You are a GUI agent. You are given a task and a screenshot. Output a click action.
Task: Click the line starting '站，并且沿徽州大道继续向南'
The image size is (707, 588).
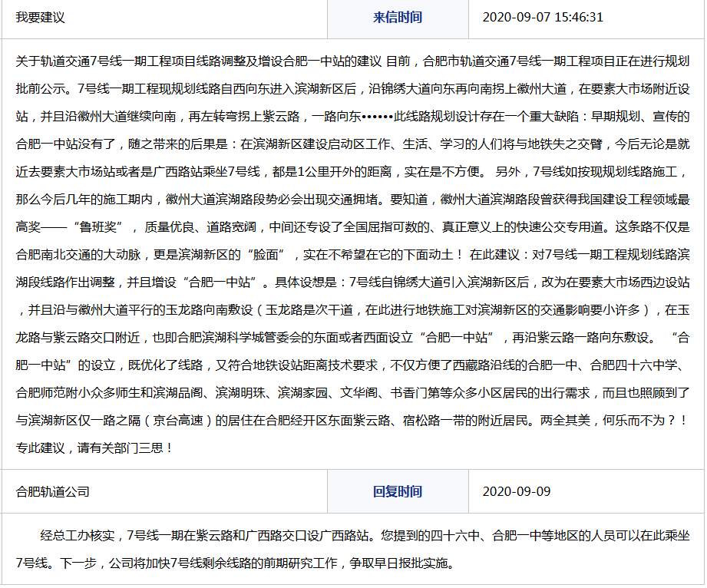point(352,117)
